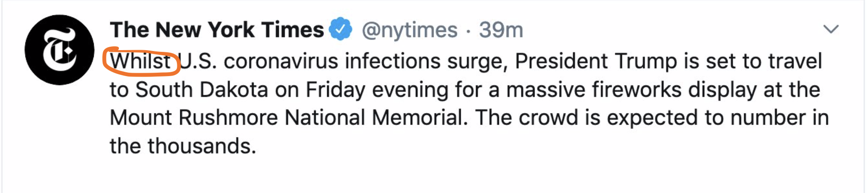Click the word "Friday" in the tweet
Image resolution: width=868 pixels, height=193 pixels.
[x=335, y=90]
